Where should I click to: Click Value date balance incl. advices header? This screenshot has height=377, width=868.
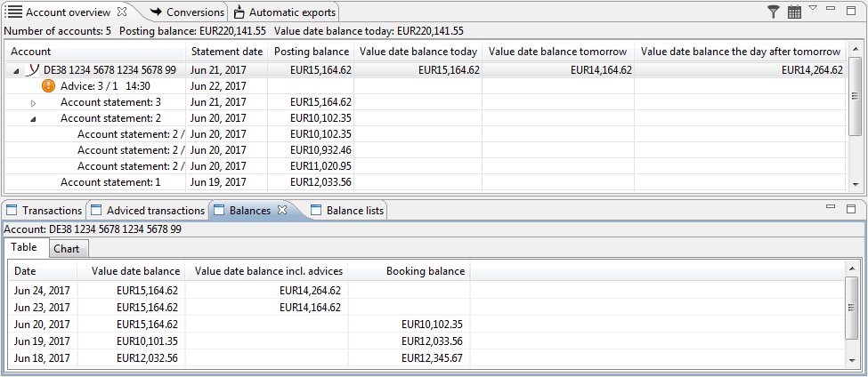click(267, 271)
